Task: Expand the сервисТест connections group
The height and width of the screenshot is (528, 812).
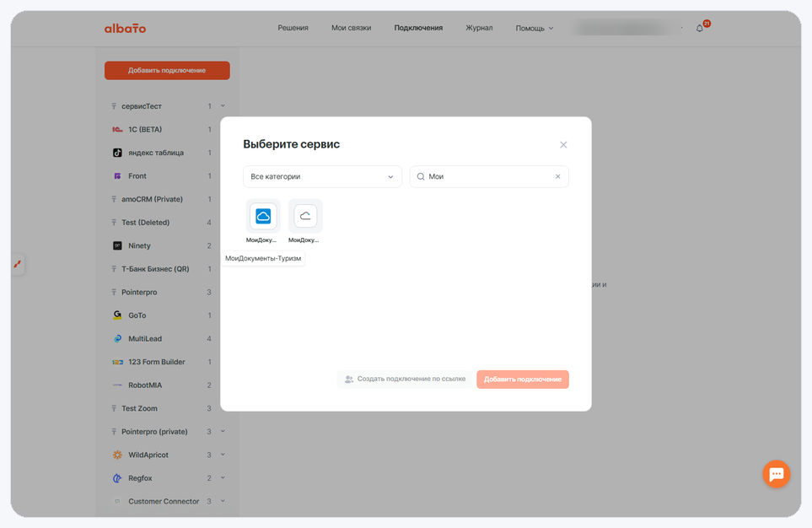Action: click(223, 106)
